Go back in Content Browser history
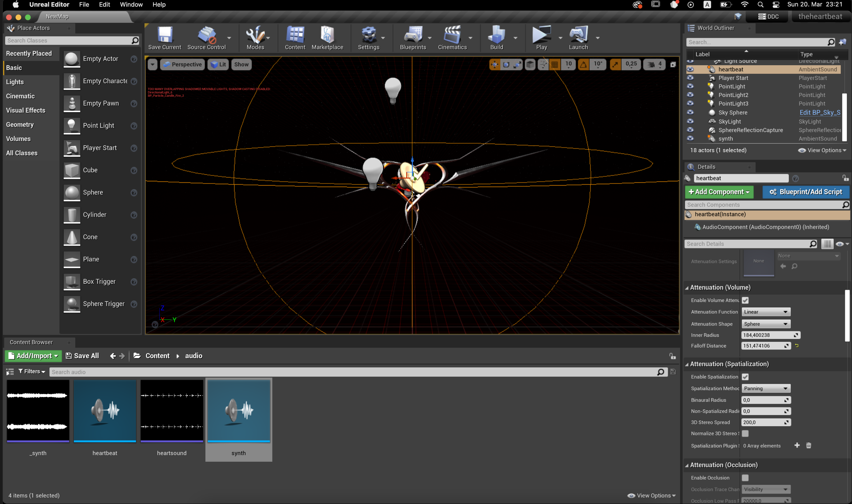852x504 pixels. [113, 356]
